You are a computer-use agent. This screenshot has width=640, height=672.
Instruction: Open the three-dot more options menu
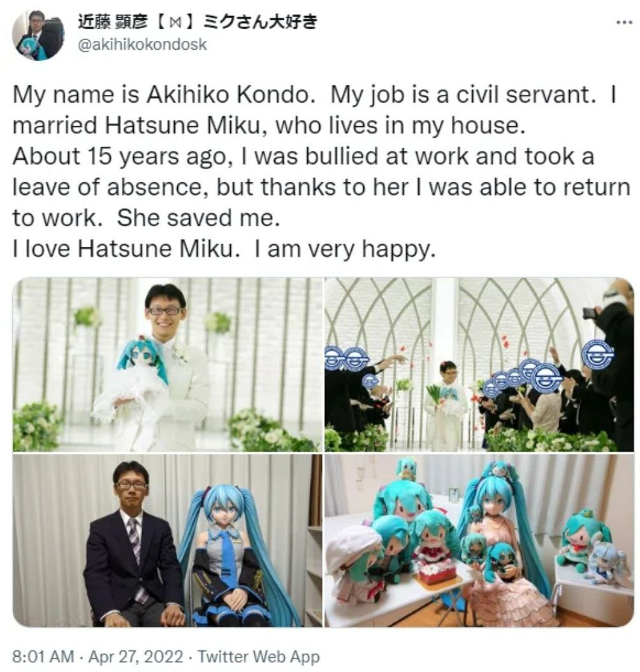623,23
